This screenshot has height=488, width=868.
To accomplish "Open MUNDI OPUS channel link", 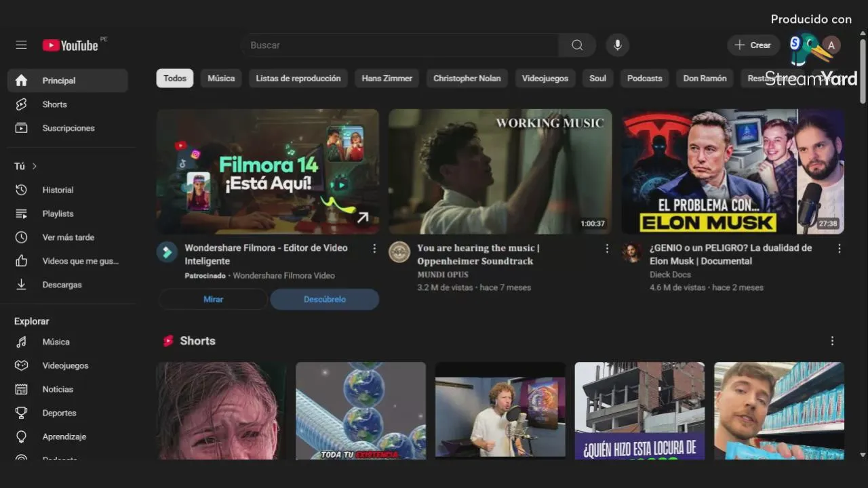I will coord(443,274).
